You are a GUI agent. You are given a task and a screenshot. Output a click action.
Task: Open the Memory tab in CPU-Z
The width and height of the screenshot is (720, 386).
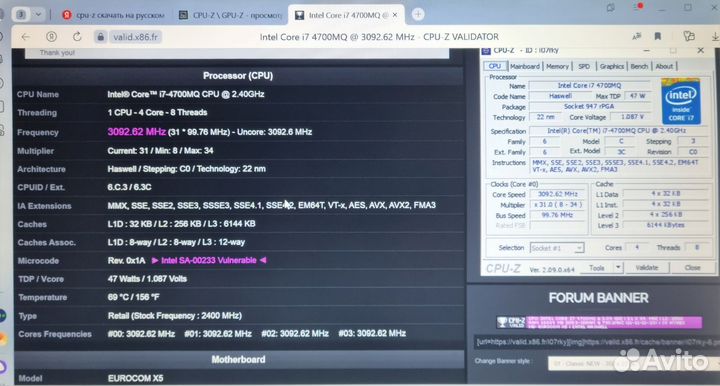(557, 67)
